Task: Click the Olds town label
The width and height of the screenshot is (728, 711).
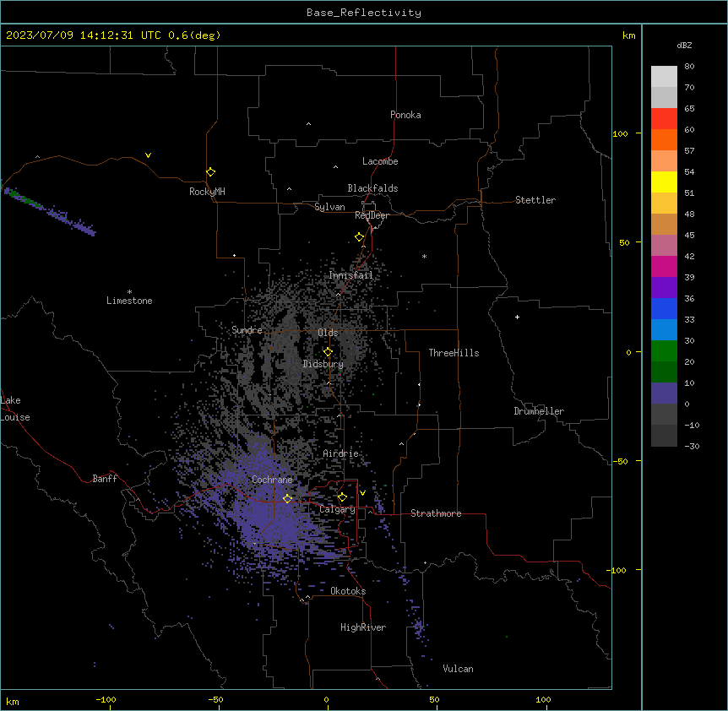Action: coord(328,333)
